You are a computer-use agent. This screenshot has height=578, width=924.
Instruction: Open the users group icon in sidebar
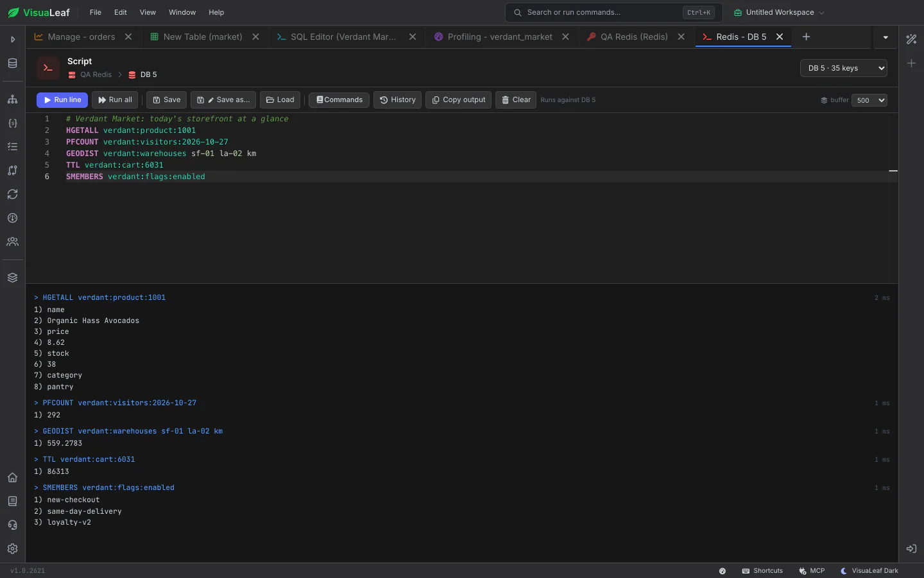pyautogui.click(x=12, y=241)
